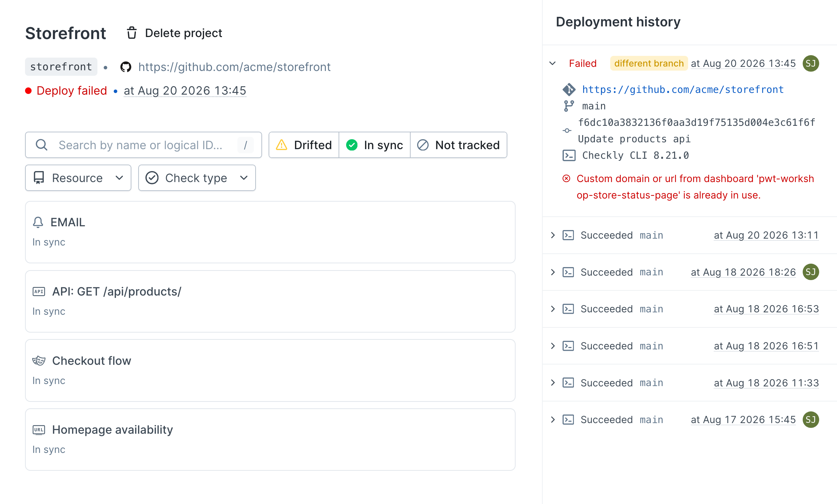Expand the Aug 20 2026 13:11 deployment
This screenshot has height=504, width=837.
(552, 235)
